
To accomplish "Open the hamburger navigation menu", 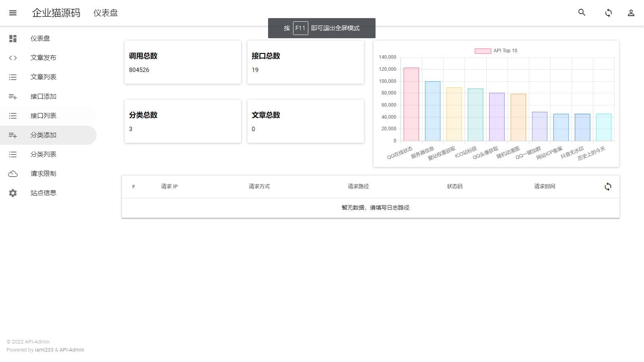I will (x=13, y=13).
